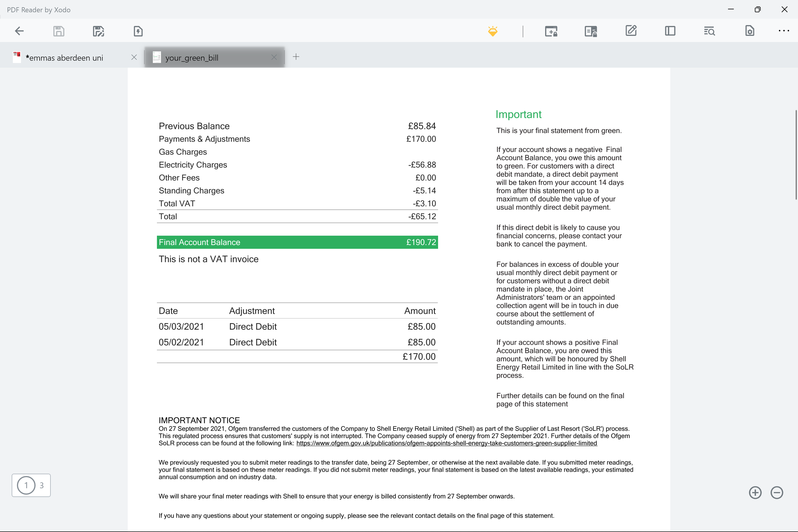Click 'This is not a VAT invoice' text
This screenshot has height=532, width=798.
click(209, 259)
